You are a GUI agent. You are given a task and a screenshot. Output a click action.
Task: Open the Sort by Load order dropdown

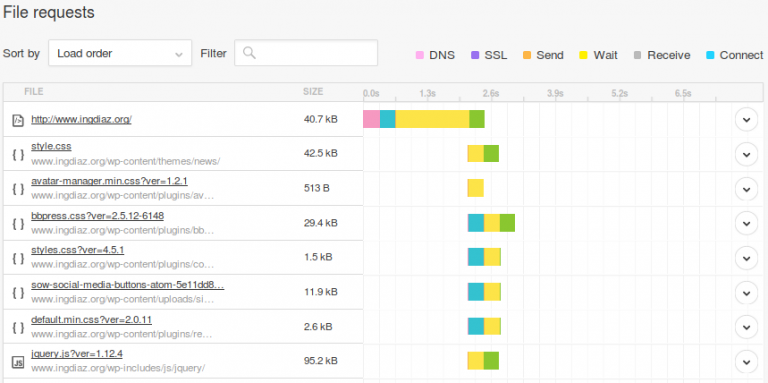pyautogui.click(x=120, y=53)
